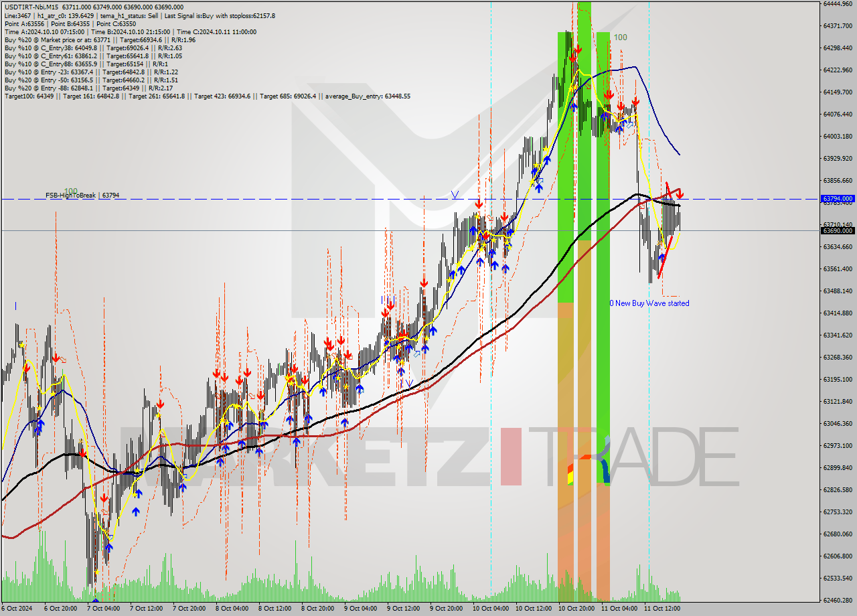Screen dimensions: 857x616
Task: Click the 62460.280 price axis label
Action: 838,600
